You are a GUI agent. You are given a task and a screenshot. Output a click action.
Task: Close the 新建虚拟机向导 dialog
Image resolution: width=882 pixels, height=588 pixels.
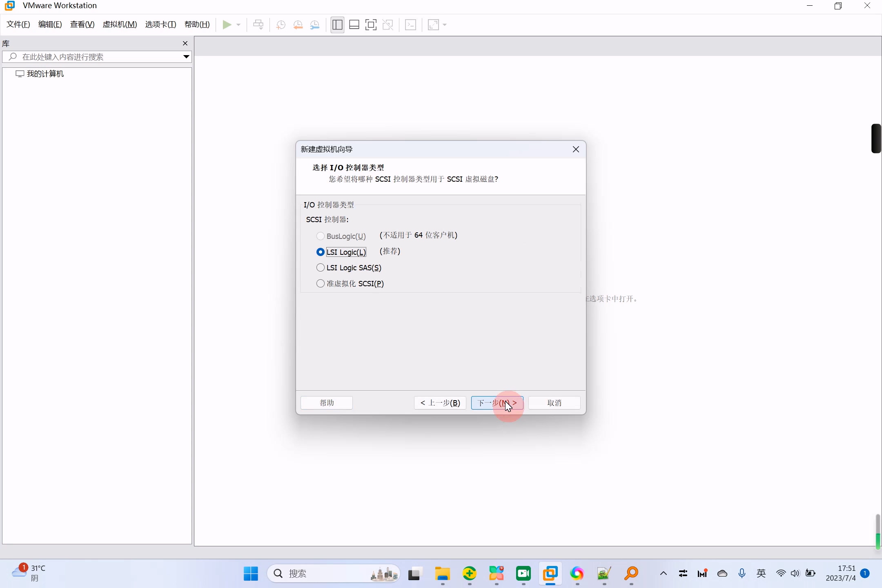tap(576, 149)
